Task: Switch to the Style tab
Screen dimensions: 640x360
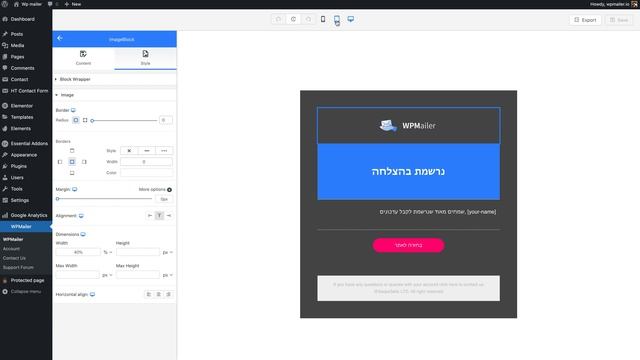Action: 145,58
